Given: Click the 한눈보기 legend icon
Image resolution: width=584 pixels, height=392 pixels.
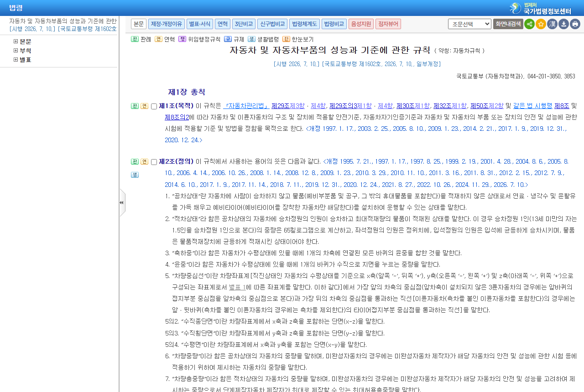Looking at the screenshot, I should point(286,39).
